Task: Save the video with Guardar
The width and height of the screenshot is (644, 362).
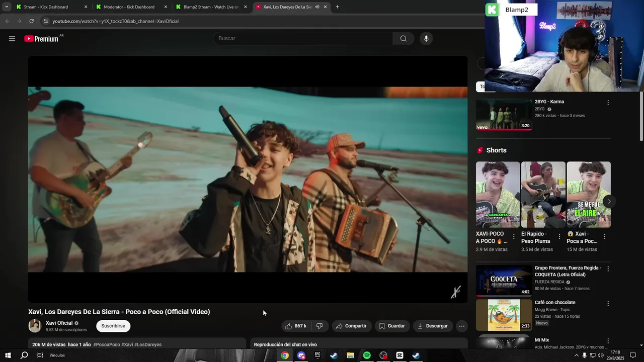Action: (x=392, y=326)
